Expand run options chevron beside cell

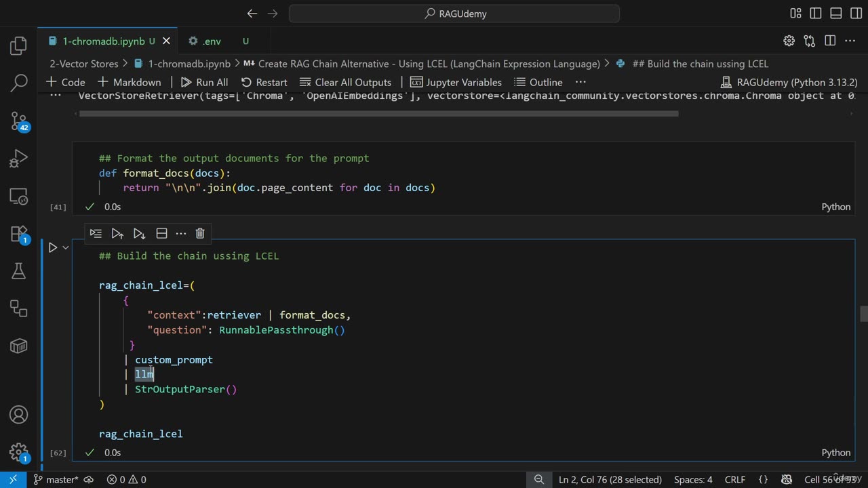pyautogui.click(x=66, y=247)
